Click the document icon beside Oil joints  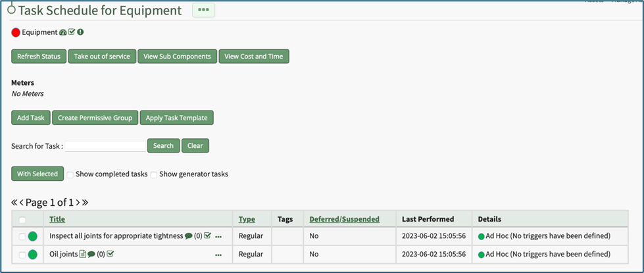click(83, 254)
